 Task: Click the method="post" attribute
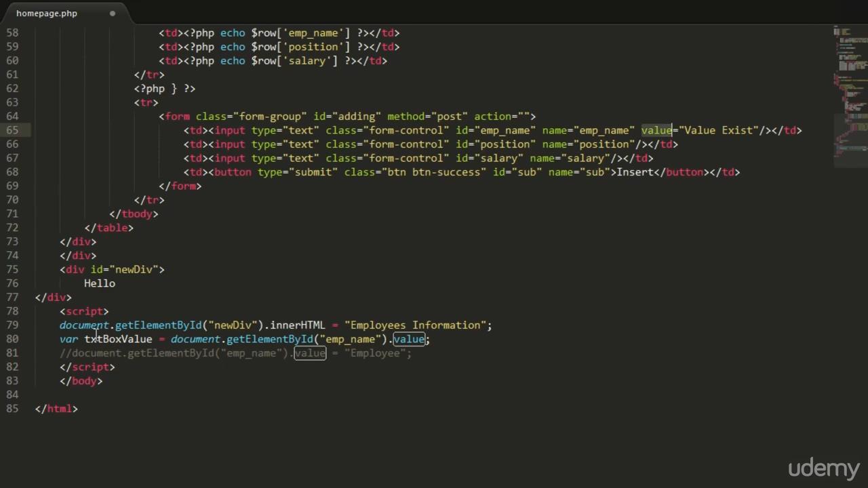pos(427,117)
